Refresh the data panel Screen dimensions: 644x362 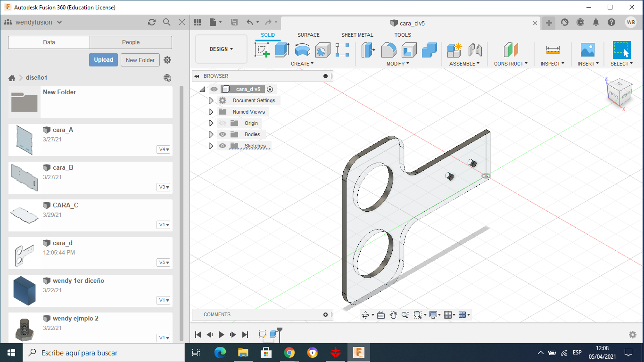[152, 22]
